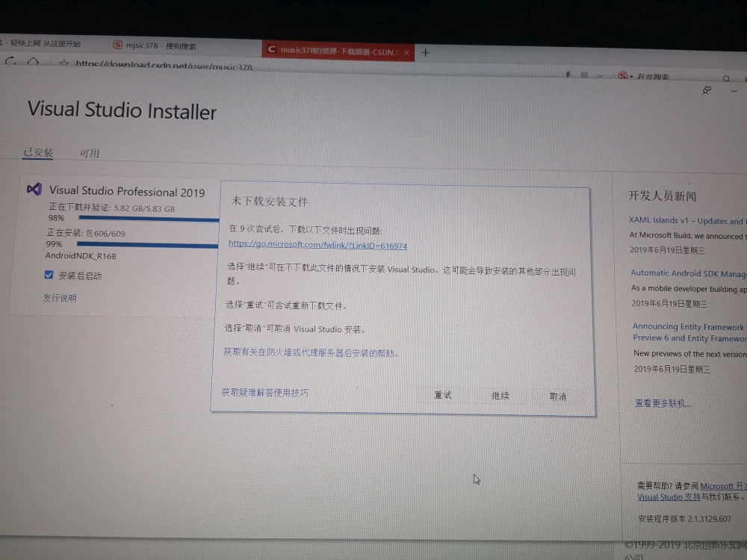Click the install progress bar at 99%

tap(147, 245)
